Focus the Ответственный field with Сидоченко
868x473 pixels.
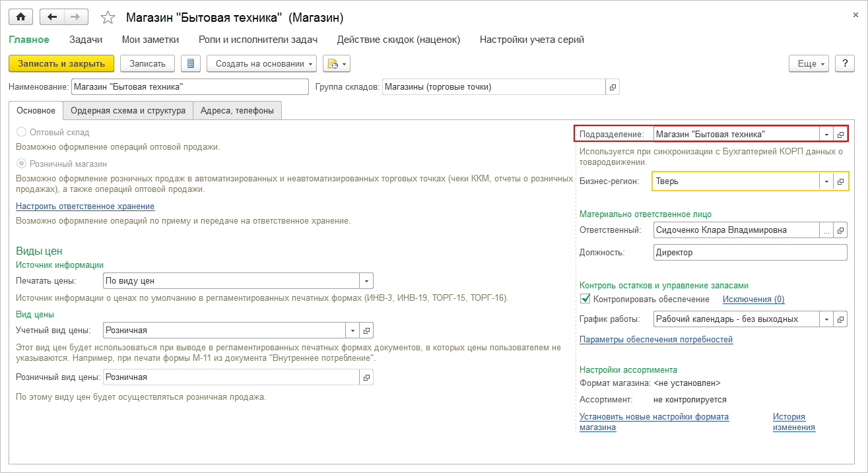coord(736,230)
